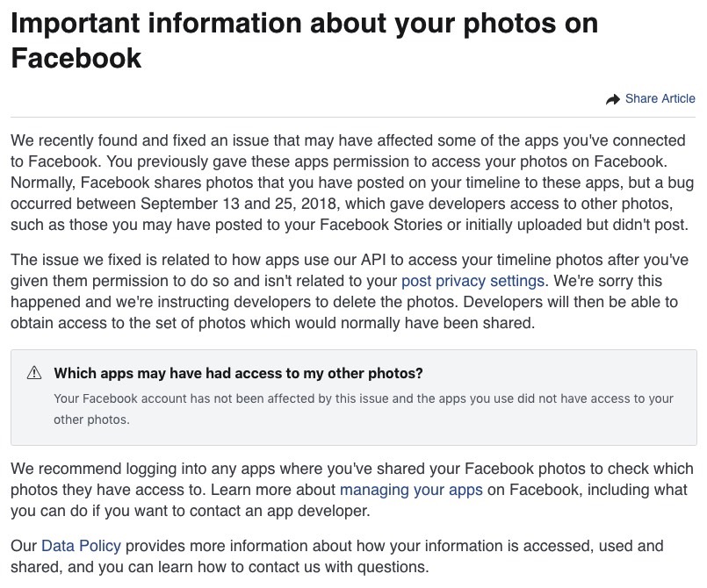The image size is (707, 588).
Task: Click the horizontal divider below Share Article
Action: [353, 117]
